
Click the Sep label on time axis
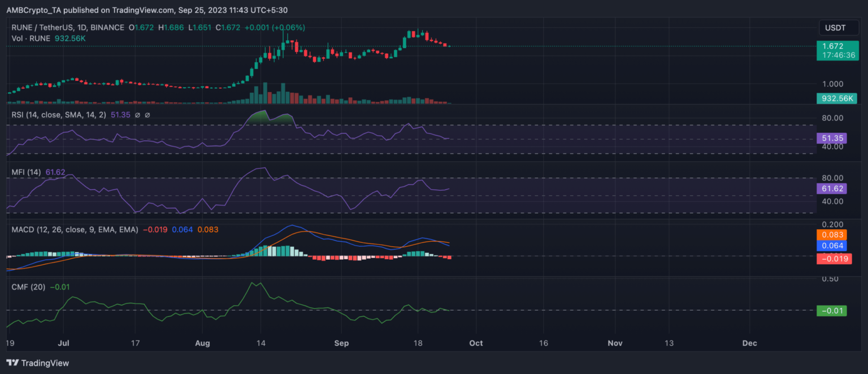coord(342,343)
